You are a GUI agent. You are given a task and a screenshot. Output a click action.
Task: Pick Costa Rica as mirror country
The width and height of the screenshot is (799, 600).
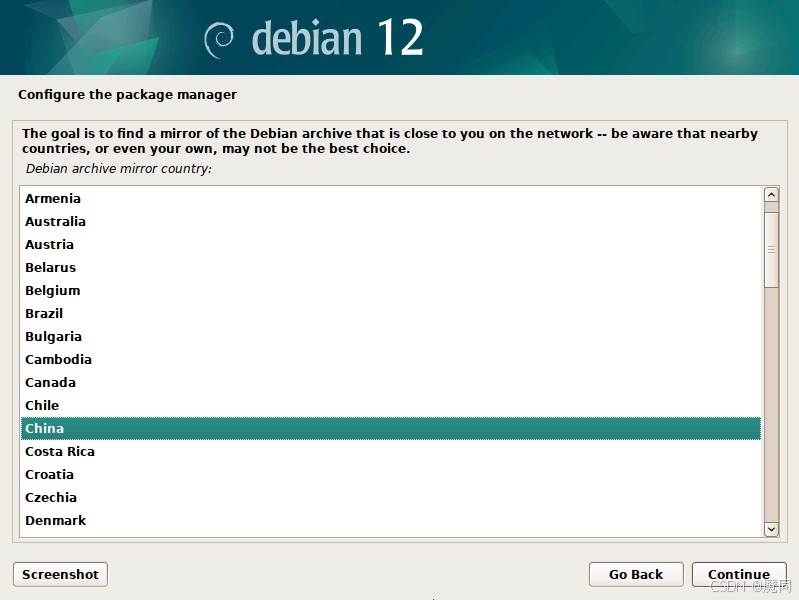[x=391, y=451]
